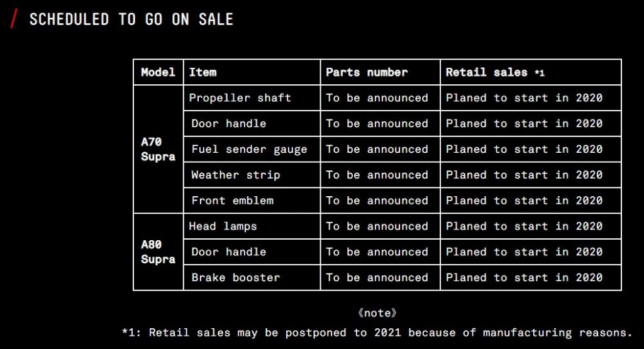Click the Propeller shaft item
644x349 pixels.
pyautogui.click(x=240, y=97)
